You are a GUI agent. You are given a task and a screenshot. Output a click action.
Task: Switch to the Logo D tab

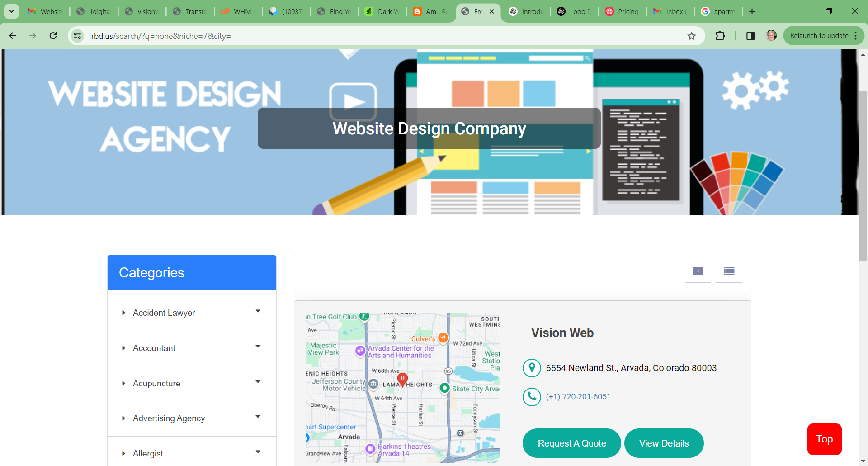tap(575, 11)
